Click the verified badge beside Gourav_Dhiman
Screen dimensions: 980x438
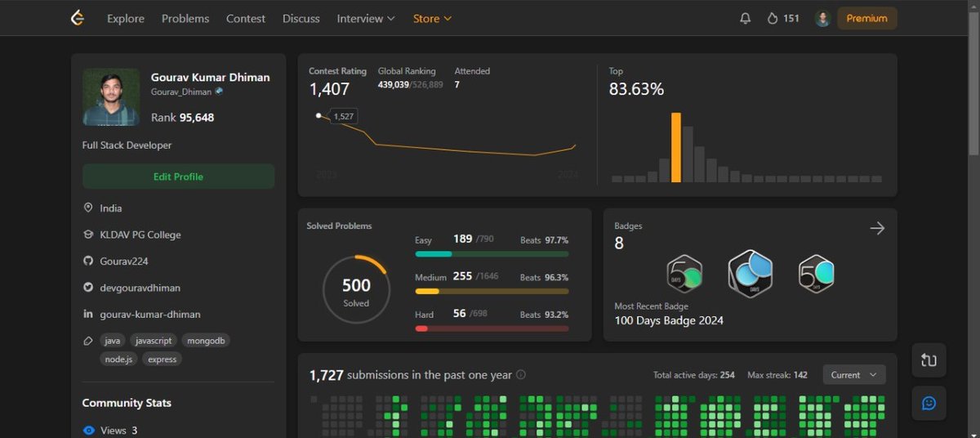(x=219, y=92)
